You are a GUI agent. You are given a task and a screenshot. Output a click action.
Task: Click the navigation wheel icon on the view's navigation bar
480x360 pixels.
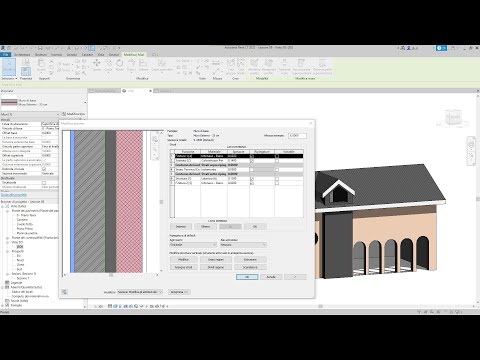[471, 144]
